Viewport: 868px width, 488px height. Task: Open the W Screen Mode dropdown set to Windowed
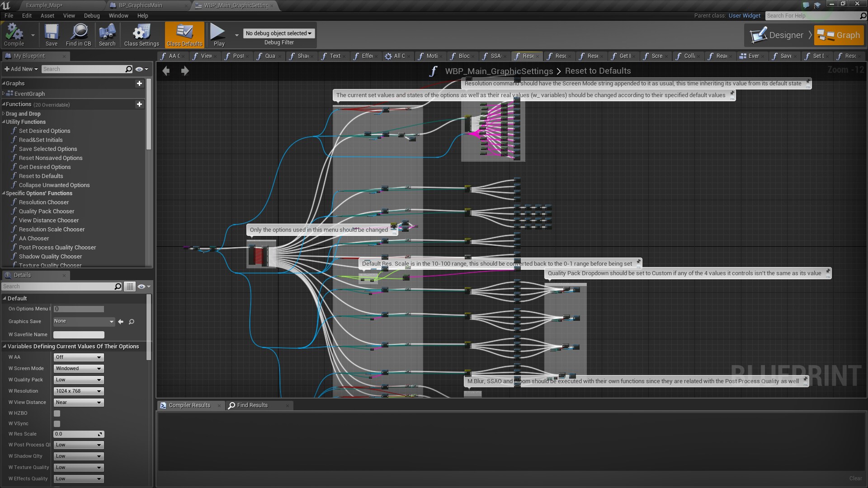78,368
